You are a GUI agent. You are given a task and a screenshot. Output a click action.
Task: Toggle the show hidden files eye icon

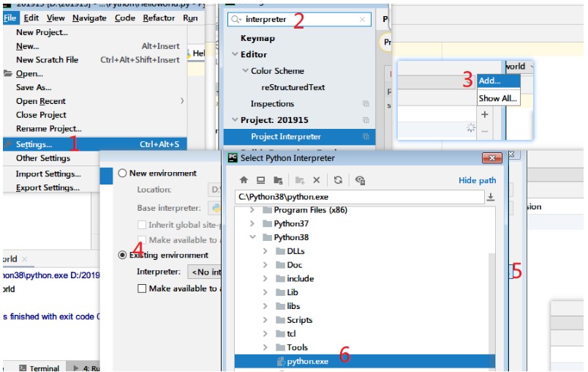click(360, 181)
